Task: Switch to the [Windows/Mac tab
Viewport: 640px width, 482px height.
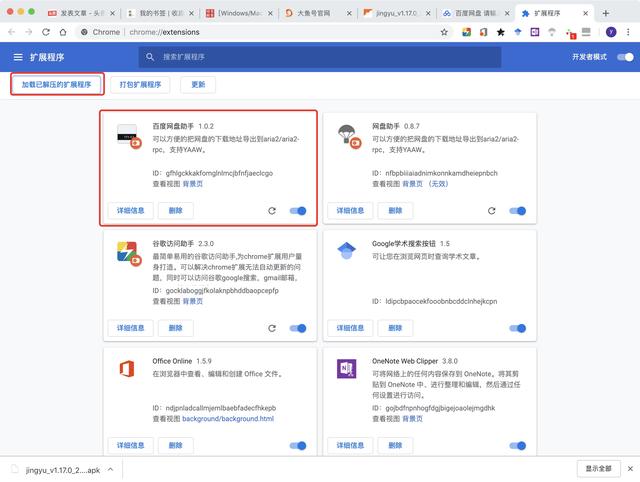Action: [238, 13]
